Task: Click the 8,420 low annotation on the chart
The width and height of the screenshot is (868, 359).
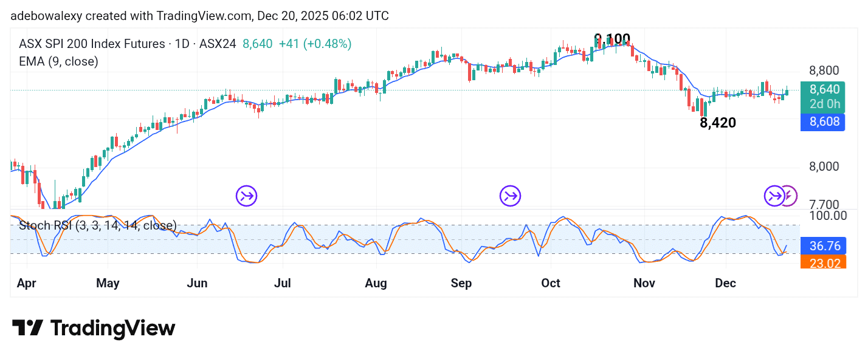Action: click(717, 123)
